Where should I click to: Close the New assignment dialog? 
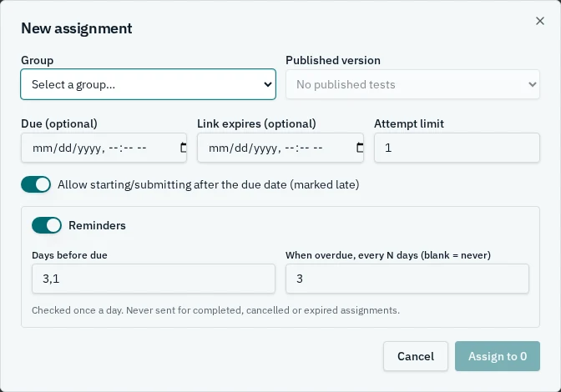tap(540, 21)
